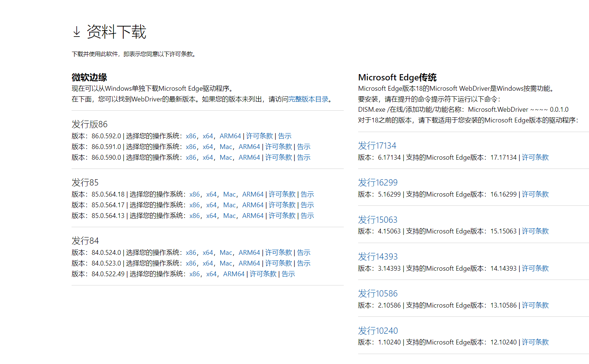589x364 pixels.
Task: Download x86 driver for version 85.0.564.18
Action: pos(195,194)
